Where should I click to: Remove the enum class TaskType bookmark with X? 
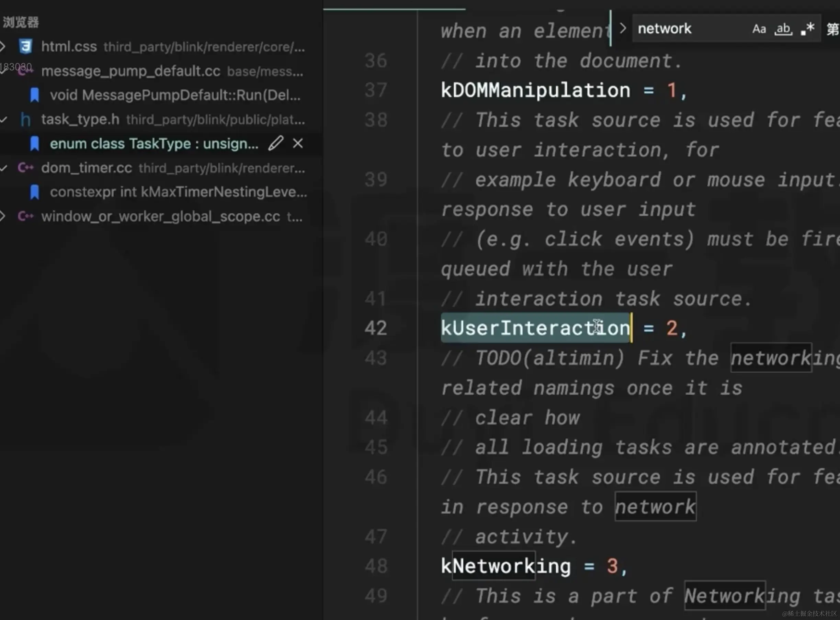coord(298,143)
